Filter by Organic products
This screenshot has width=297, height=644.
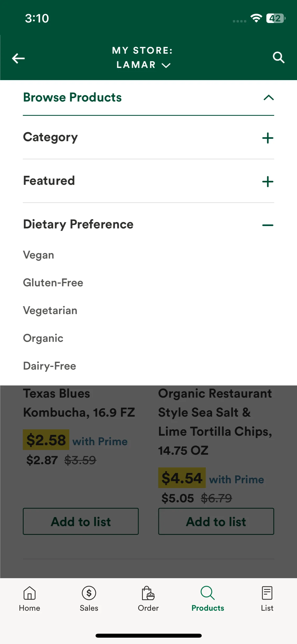point(43,338)
